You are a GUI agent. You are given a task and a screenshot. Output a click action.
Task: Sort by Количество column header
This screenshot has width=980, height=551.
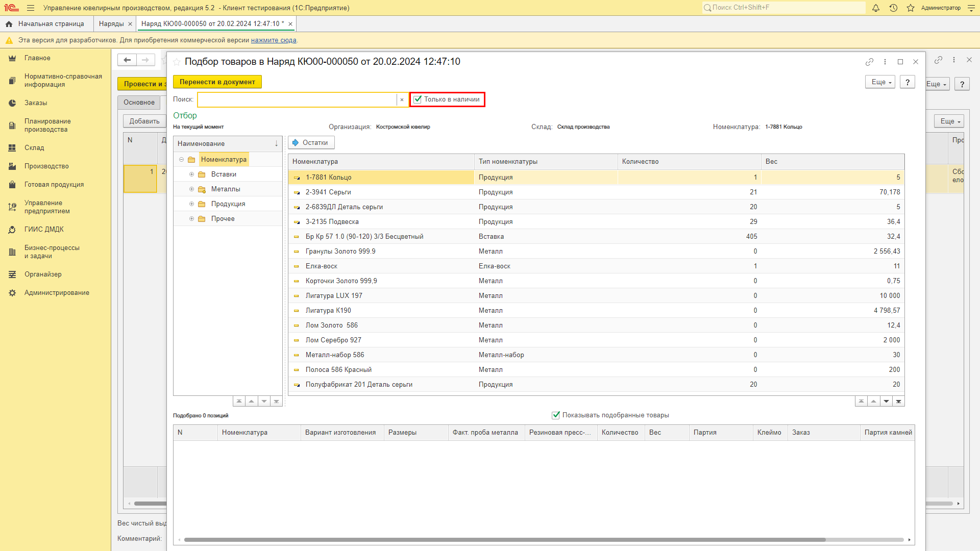click(x=689, y=162)
